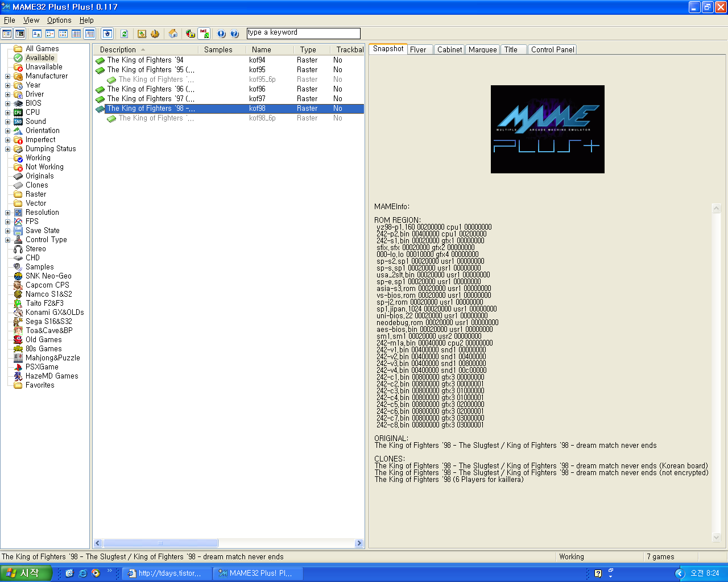Screen dimensions: 728x582
Task: Click the green refresh toolbar icon
Action: coord(124,34)
